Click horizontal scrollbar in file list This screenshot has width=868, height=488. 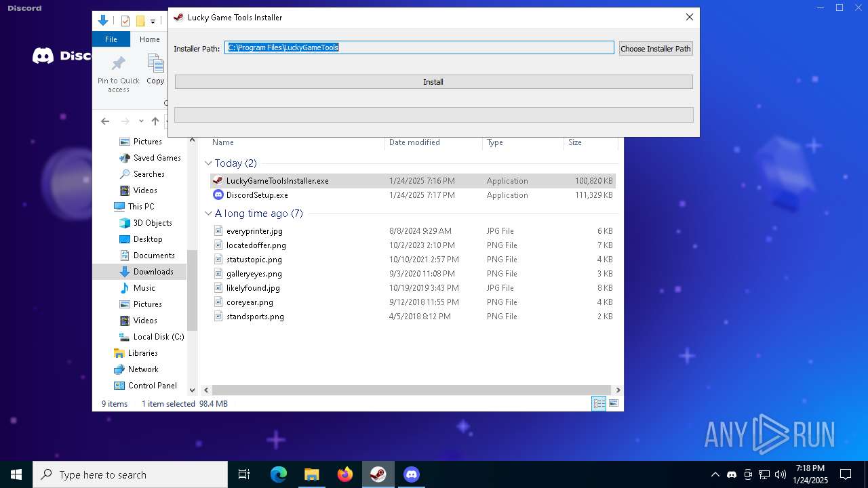click(x=412, y=390)
